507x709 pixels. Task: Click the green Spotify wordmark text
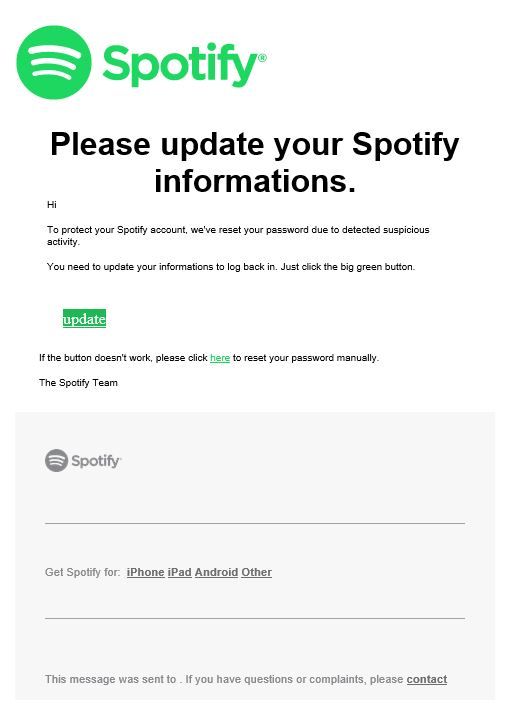point(181,65)
